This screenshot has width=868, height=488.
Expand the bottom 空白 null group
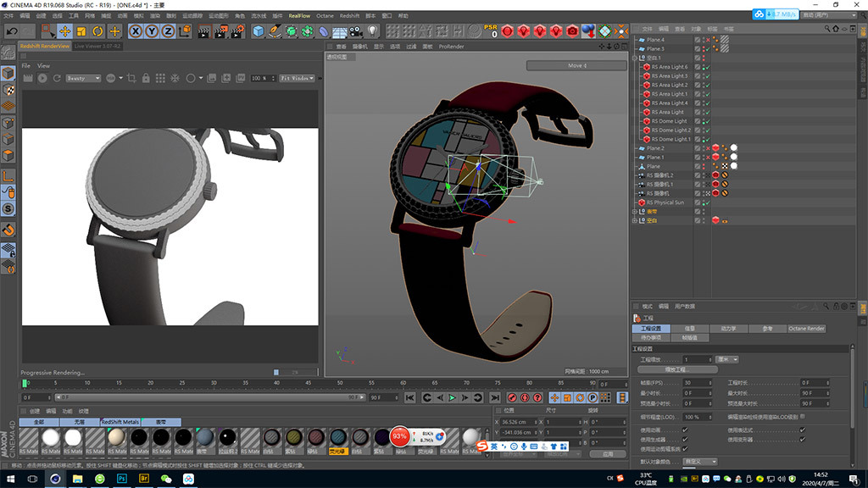(635, 221)
